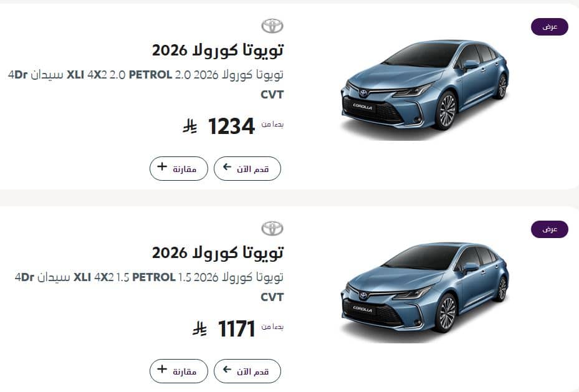Click the Toyota logo above the 1.5 PETROL Corolla

(x=272, y=229)
